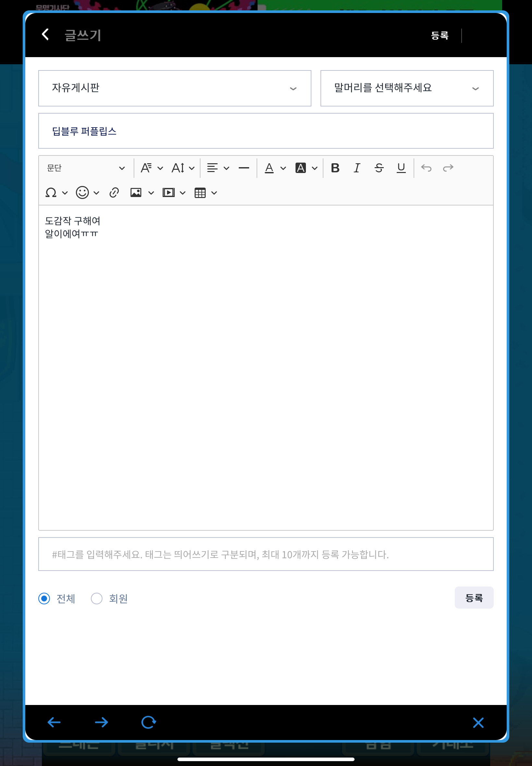
Task: Select the 전체 radio button
Action: (44, 598)
